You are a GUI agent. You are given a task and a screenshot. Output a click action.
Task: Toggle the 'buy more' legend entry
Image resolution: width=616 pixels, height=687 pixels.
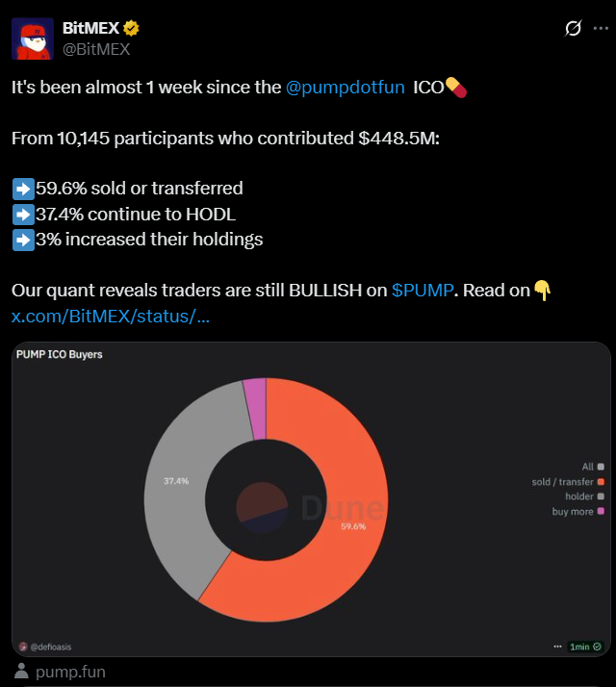click(x=577, y=511)
